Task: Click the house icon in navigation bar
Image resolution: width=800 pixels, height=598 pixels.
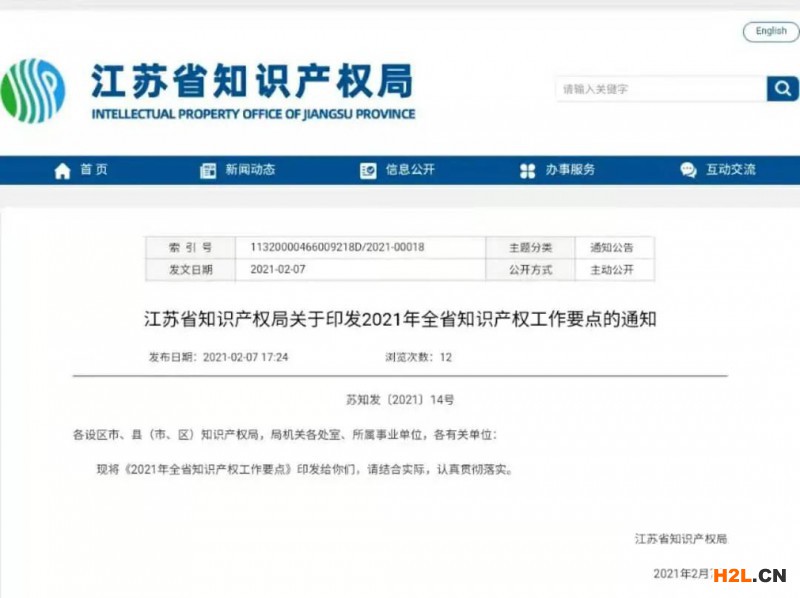Action: (x=62, y=171)
